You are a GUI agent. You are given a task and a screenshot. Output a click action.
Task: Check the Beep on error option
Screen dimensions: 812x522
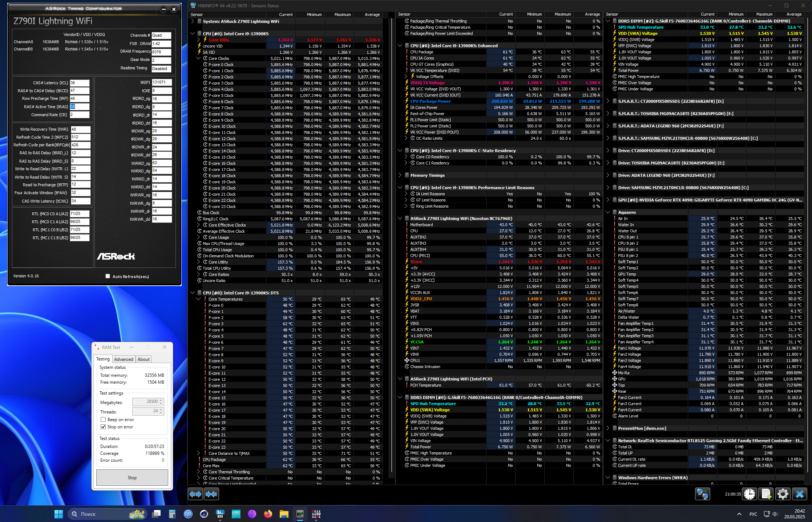[x=104, y=420]
